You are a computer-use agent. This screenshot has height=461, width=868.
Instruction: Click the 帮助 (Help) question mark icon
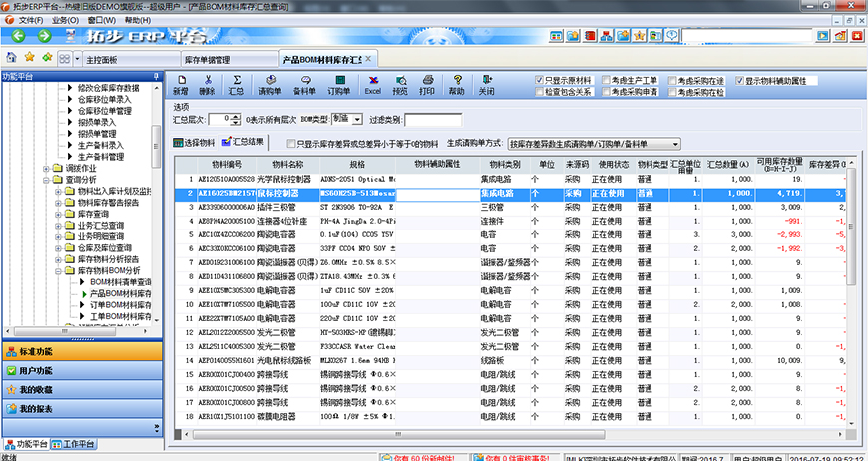point(457,84)
